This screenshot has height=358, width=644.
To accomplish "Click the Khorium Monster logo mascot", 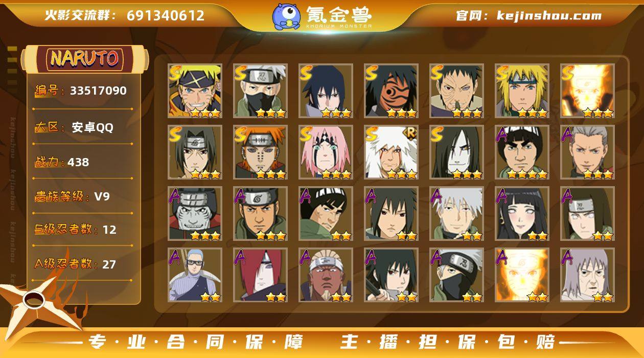I will [286, 16].
